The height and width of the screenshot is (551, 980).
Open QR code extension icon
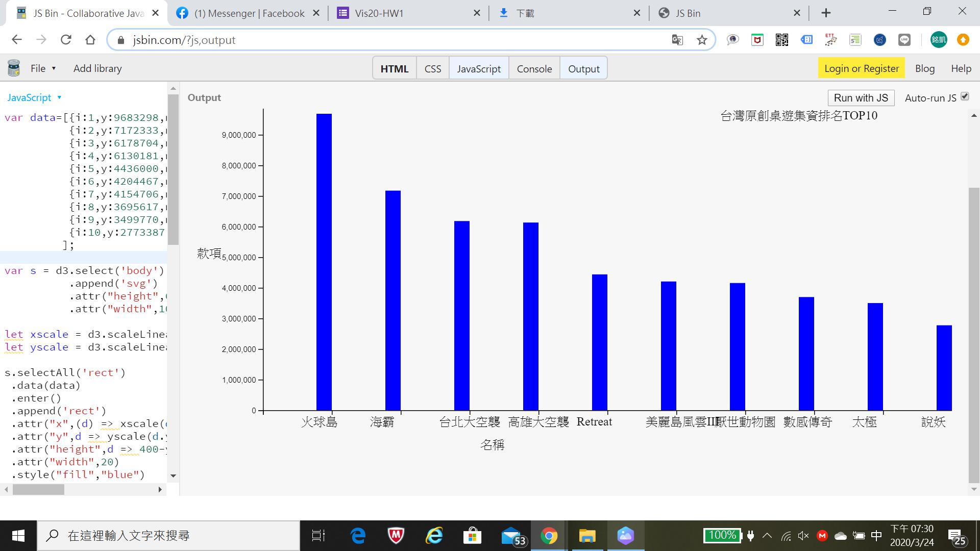point(781,40)
